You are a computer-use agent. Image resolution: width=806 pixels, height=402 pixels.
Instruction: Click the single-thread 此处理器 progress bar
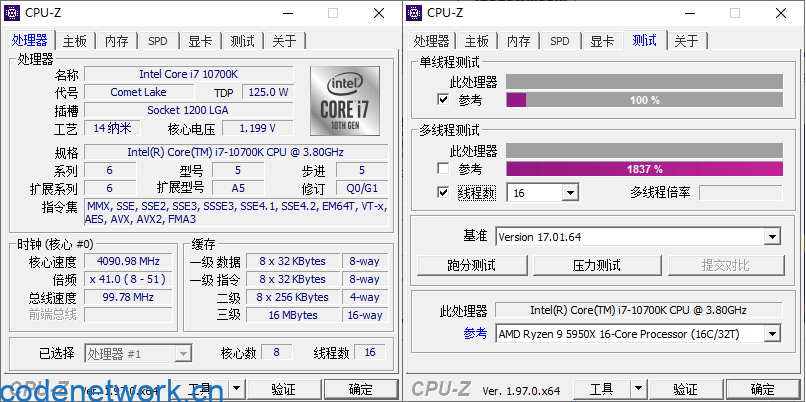(645, 81)
